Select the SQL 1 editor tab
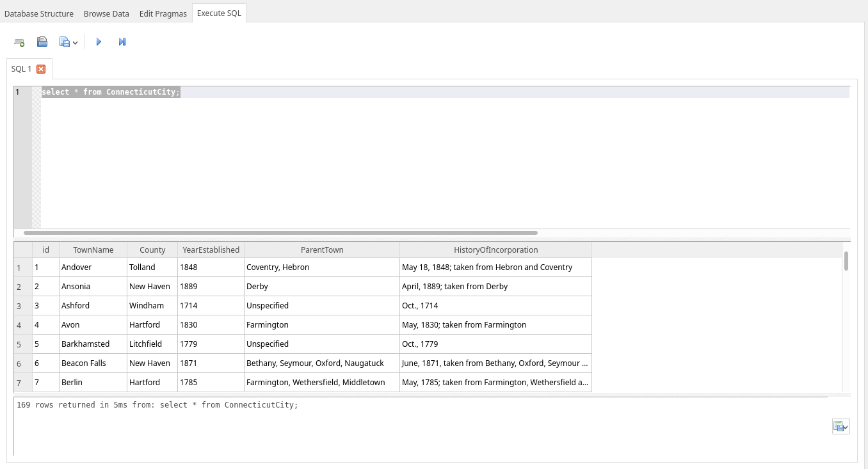The image size is (868, 469). [22, 69]
